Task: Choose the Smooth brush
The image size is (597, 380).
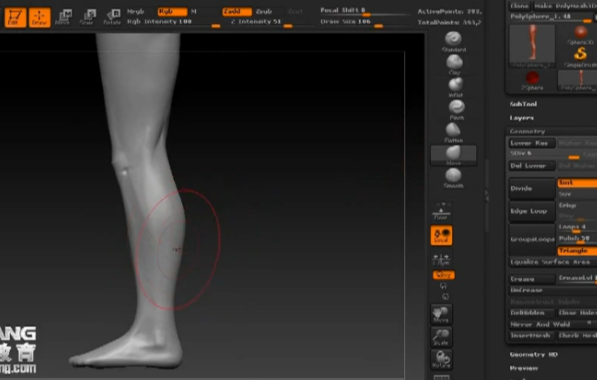Action: pyautogui.click(x=453, y=178)
